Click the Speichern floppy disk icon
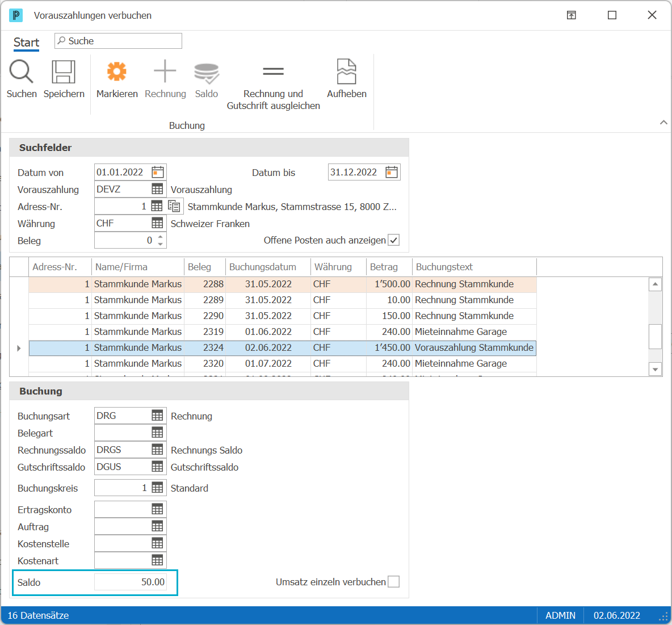The height and width of the screenshot is (625, 672). [64, 72]
